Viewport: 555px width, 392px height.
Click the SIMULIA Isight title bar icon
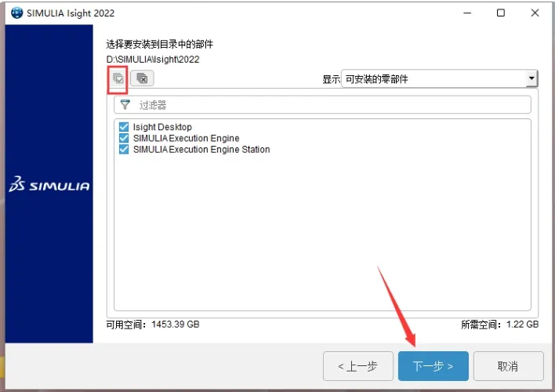16,13
